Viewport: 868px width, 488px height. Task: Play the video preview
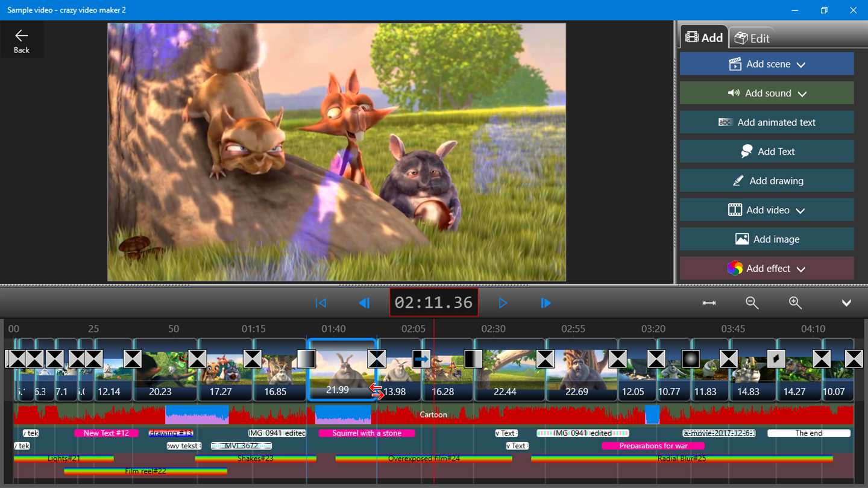click(x=503, y=303)
